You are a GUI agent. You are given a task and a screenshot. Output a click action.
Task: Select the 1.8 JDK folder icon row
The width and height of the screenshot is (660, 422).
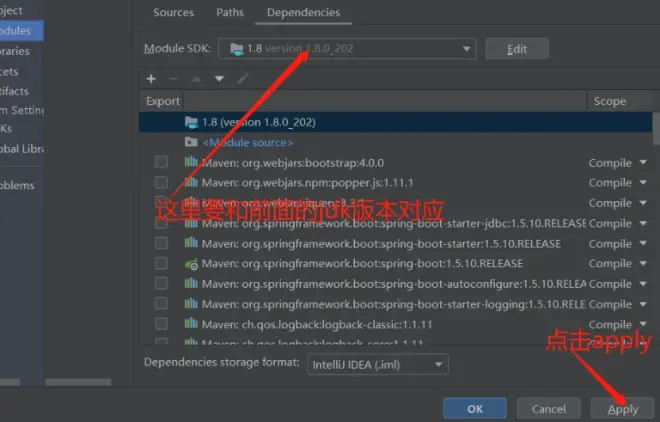[x=193, y=122]
